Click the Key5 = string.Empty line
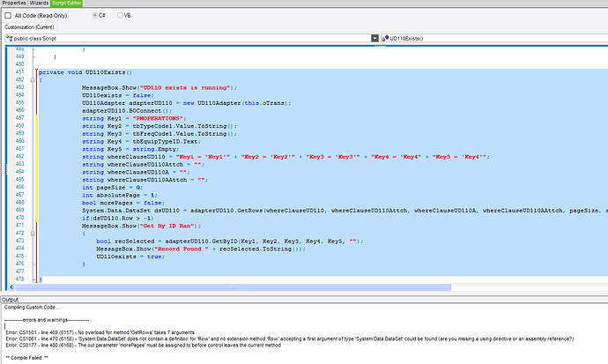Image resolution: width=608 pixels, height=364 pixels. click(x=130, y=149)
